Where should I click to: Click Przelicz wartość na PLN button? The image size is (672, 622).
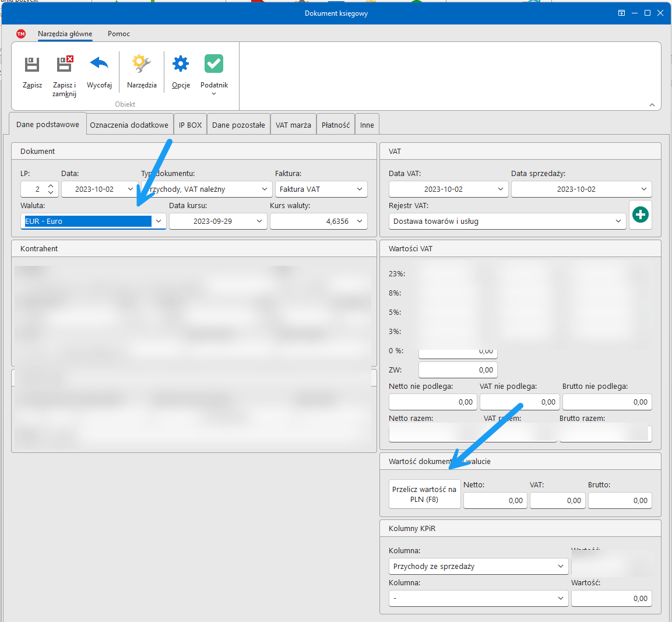(424, 494)
